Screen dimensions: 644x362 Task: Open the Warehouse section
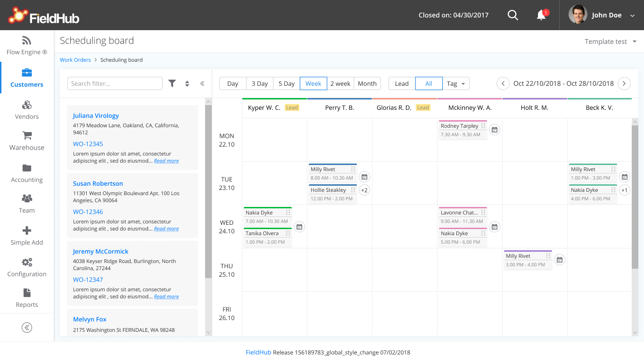26,141
